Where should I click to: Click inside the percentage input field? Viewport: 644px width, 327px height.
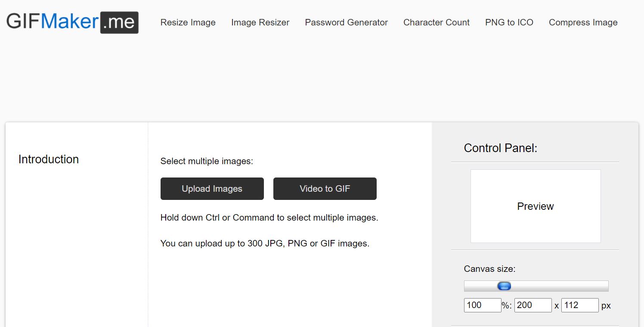(x=482, y=305)
